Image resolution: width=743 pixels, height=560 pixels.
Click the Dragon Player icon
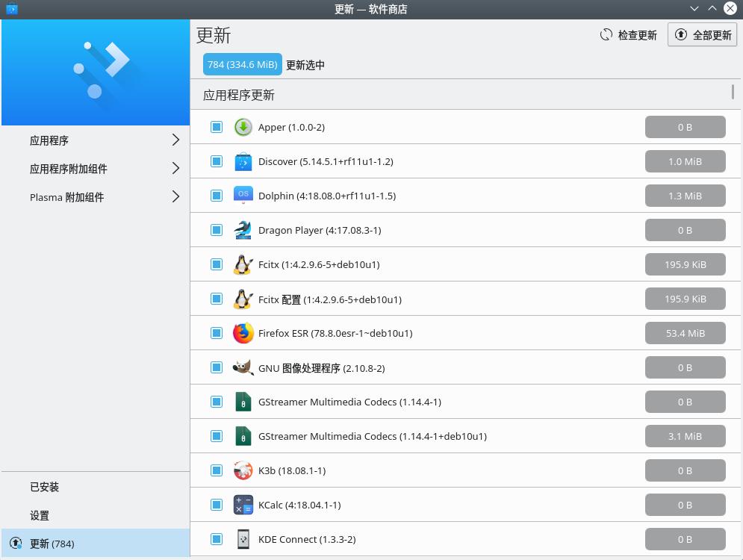(243, 230)
